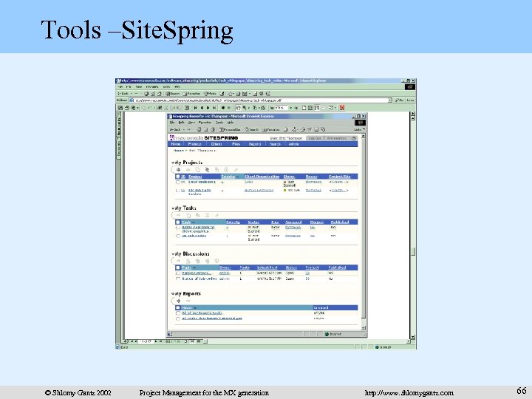Click the info icon in My Discussions toolbar
532x399 pixels.
point(216,261)
